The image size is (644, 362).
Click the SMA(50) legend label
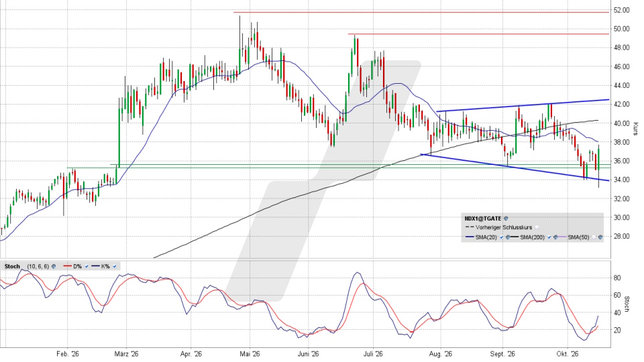pos(578,237)
